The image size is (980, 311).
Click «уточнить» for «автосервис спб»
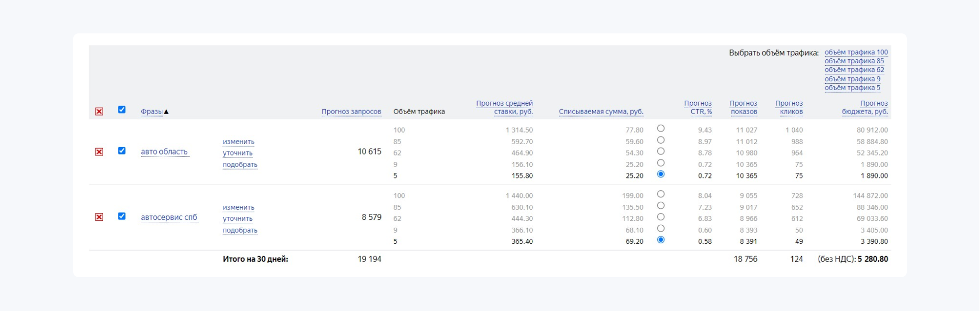pyautogui.click(x=238, y=218)
